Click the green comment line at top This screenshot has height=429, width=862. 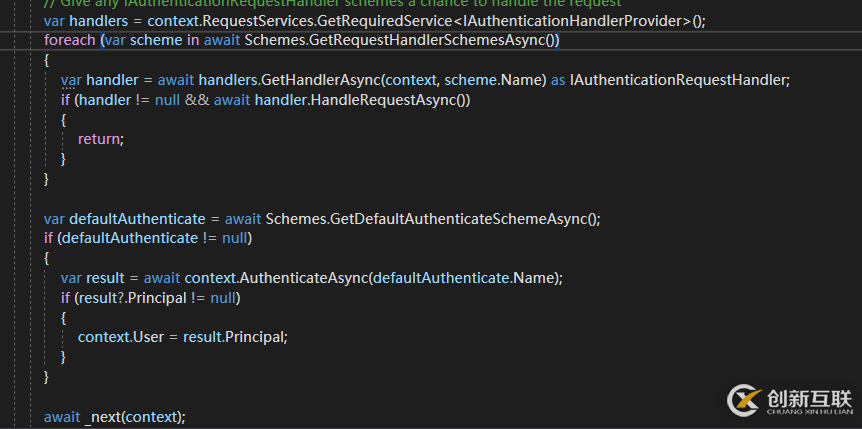tap(332, 4)
